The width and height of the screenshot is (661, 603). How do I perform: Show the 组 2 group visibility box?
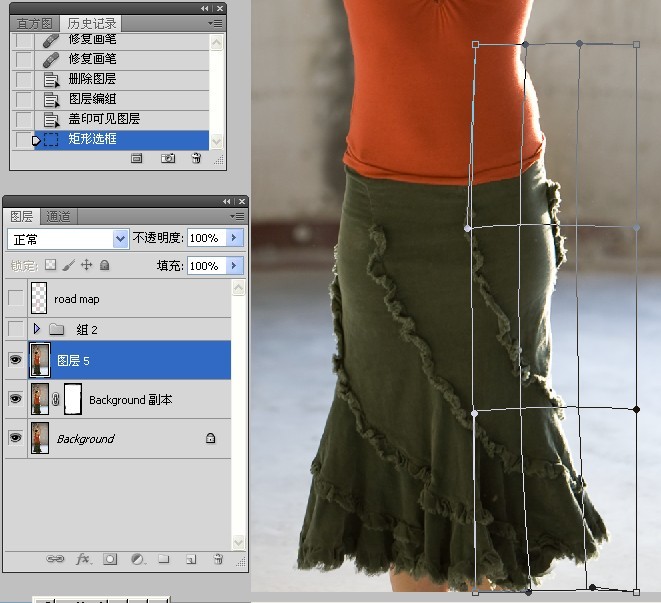(x=16, y=329)
